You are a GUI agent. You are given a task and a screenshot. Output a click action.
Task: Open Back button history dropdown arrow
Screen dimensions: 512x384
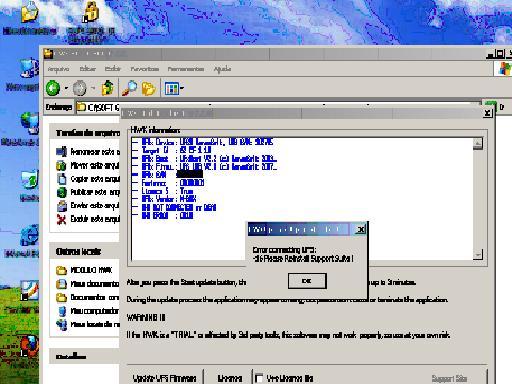click(66, 88)
